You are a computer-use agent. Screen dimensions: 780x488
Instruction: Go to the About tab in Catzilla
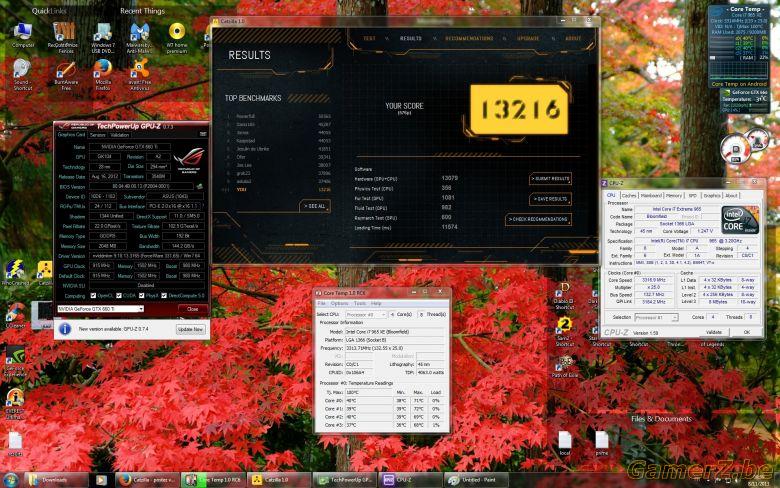(573, 38)
